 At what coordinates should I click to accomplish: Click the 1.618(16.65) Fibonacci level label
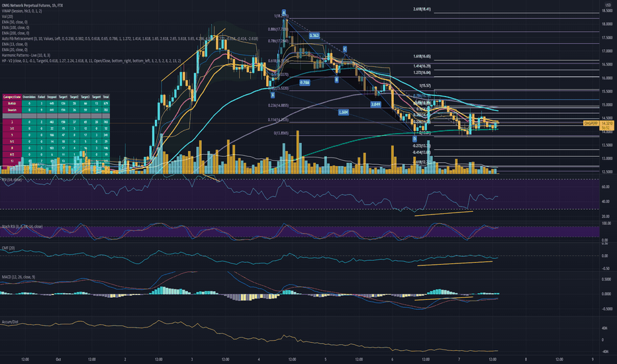pyautogui.click(x=422, y=57)
